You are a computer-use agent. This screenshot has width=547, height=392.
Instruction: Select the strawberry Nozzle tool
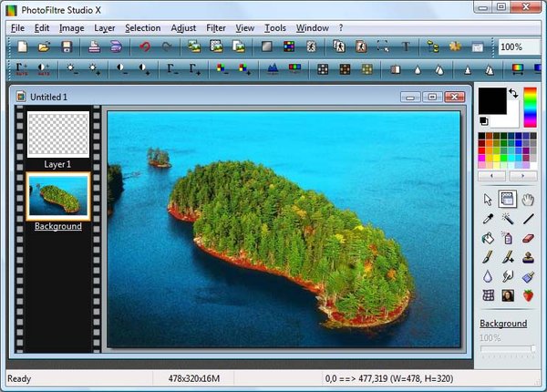coord(528,295)
